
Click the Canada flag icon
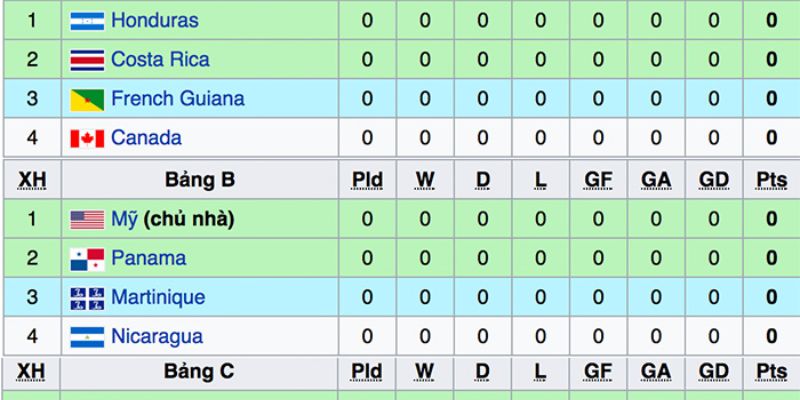(87, 138)
